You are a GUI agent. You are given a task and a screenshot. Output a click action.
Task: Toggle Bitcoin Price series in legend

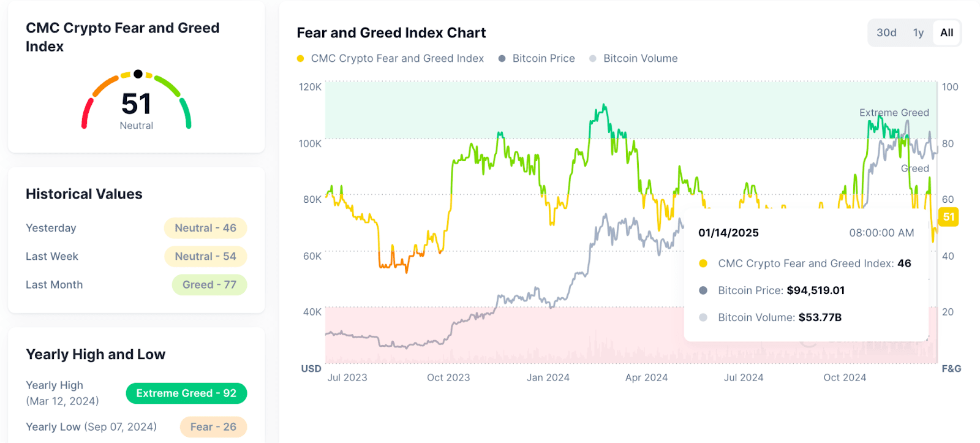543,59
